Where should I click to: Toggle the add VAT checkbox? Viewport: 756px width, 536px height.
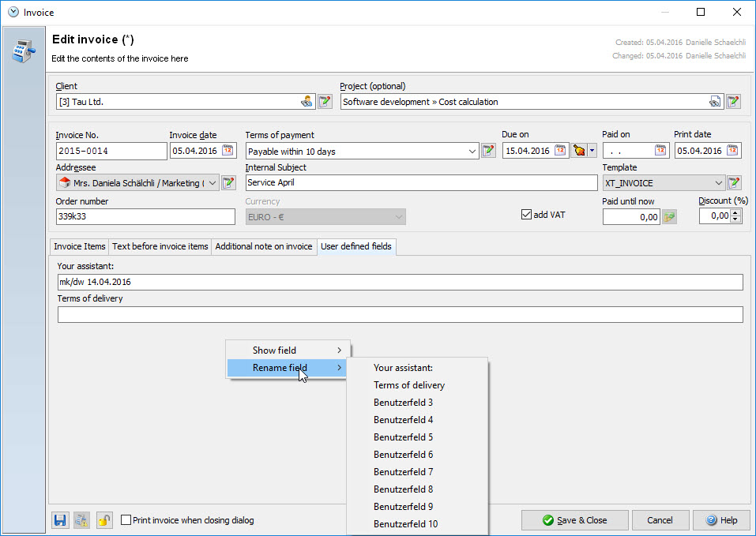click(x=527, y=215)
